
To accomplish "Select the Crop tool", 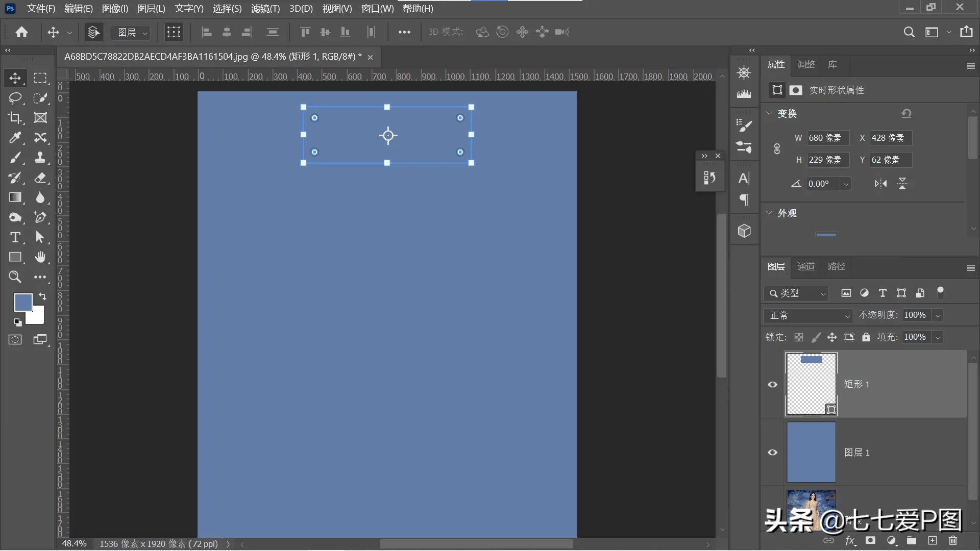I will pos(15,118).
